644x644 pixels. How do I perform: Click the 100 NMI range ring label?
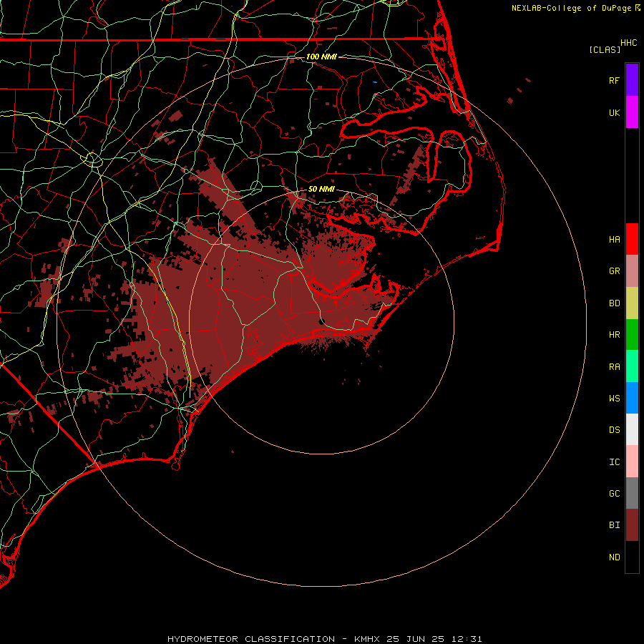click(x=321, y=57)
